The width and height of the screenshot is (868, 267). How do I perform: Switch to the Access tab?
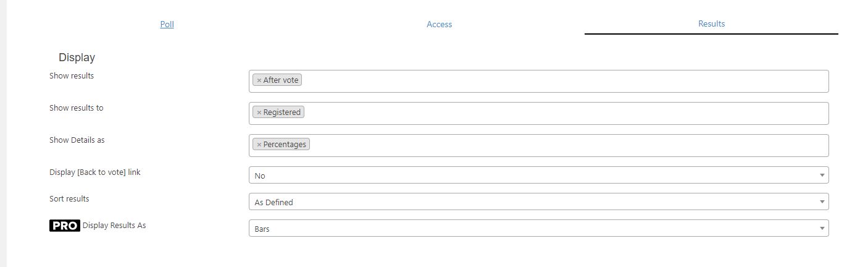440,25
